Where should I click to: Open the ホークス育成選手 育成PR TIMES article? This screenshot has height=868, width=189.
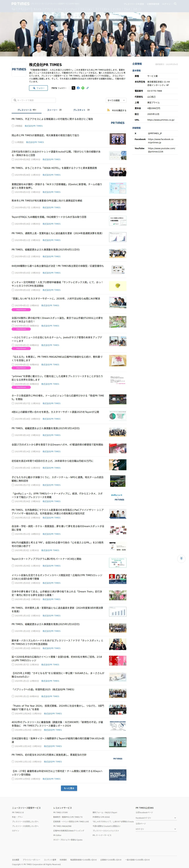point(58,397)
